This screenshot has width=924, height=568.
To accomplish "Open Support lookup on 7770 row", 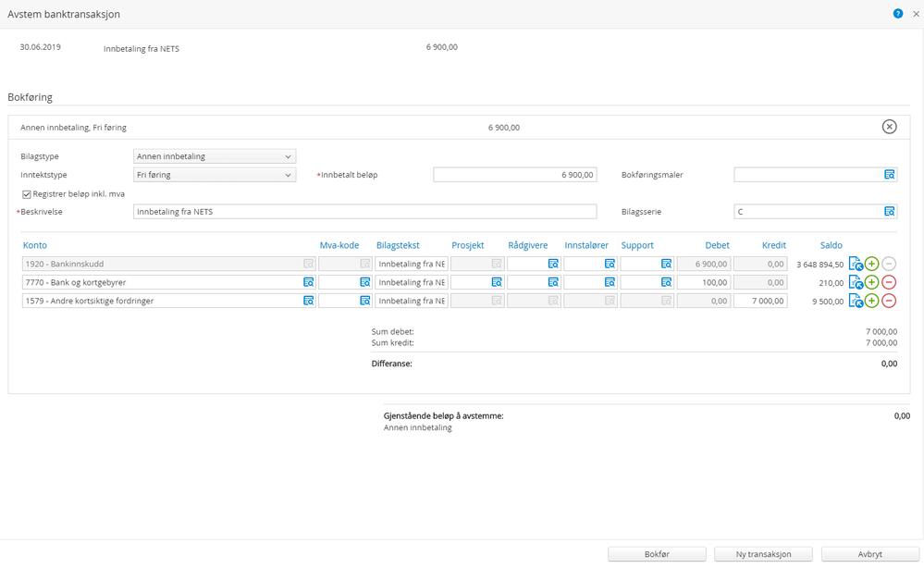I will tap(666, 282).
